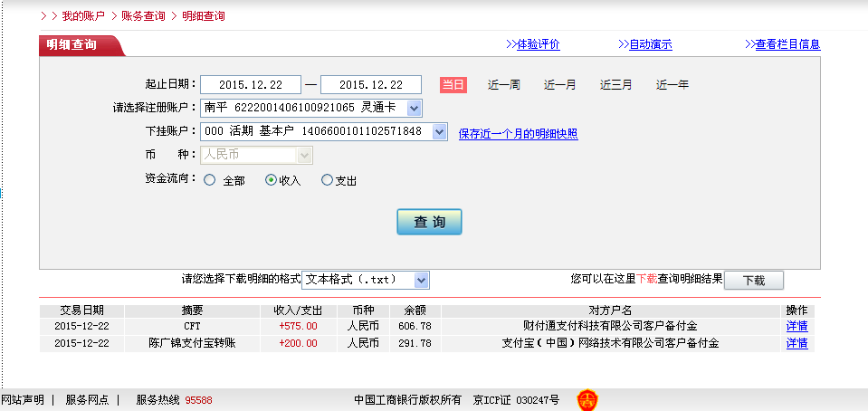Select the 全部 fund flow radio button
The width and height of the screenshot is (868, 411).
[210, 180]
